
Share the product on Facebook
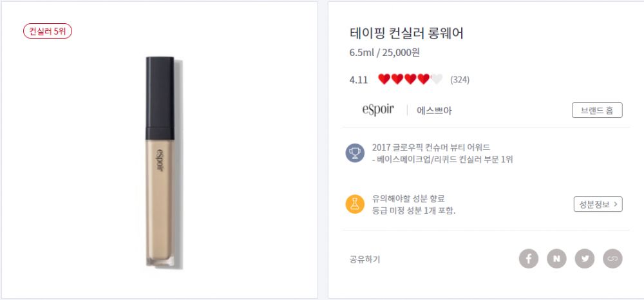pos(529,259)
